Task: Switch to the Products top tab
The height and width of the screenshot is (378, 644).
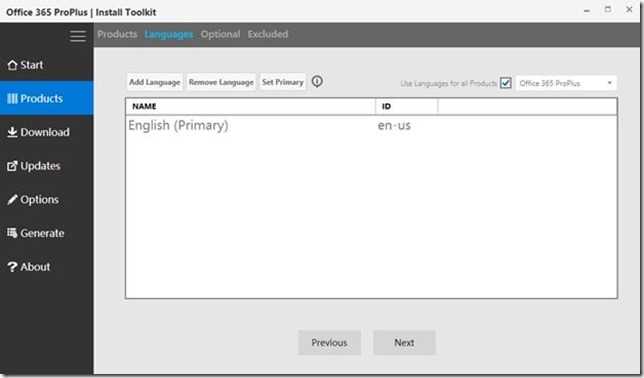Action: click(117, 34)
